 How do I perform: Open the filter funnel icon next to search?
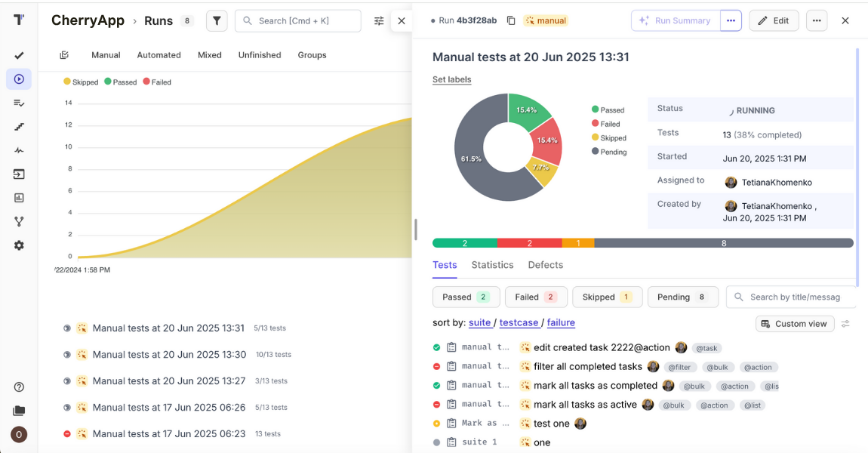tap(217, 20)
